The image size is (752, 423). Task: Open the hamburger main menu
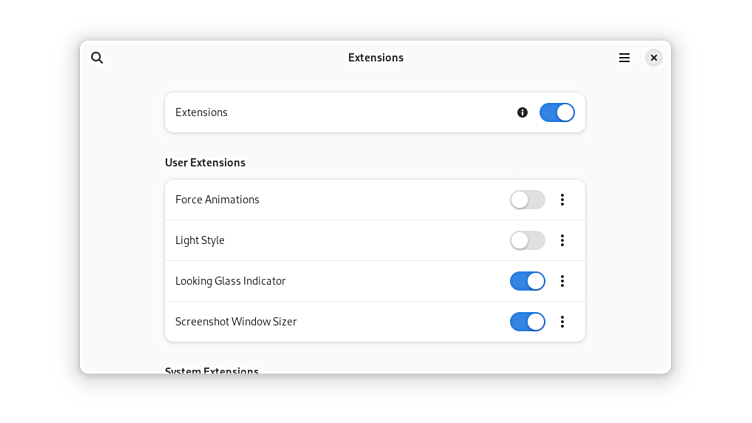[x=624, y=58]
